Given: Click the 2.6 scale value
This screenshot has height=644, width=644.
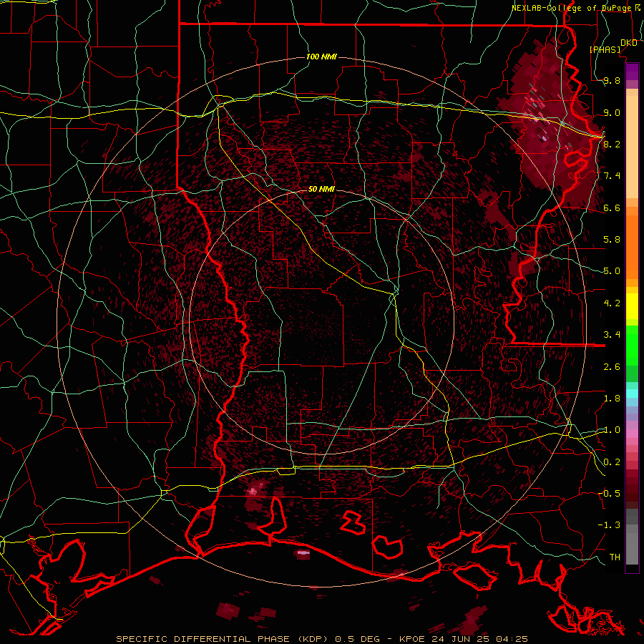Looking at the screenshot, I should [612, 367].
